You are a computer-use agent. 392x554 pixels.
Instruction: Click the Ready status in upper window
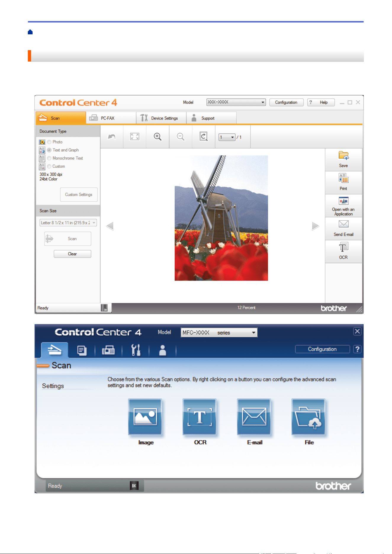(43, 308)
